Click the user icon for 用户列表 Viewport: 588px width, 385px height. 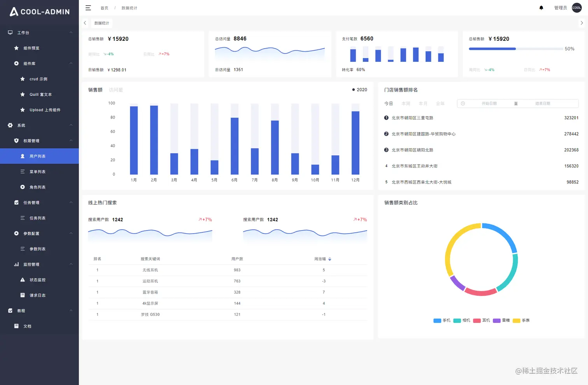pyautogui.click(x=23, y=156)
